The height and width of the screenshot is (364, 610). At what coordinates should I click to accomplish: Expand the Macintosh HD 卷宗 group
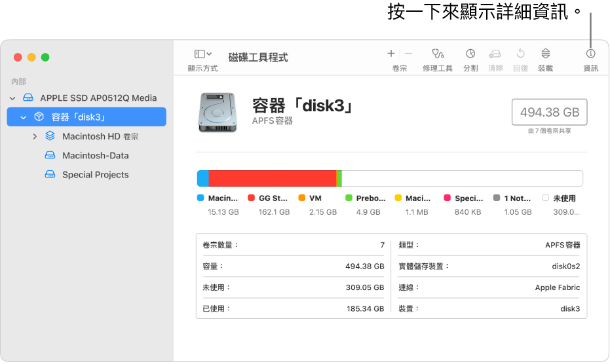[35, 136]
